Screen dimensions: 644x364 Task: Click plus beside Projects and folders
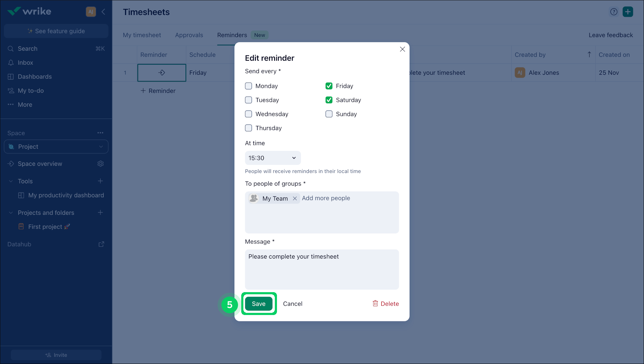coord(100,213)
